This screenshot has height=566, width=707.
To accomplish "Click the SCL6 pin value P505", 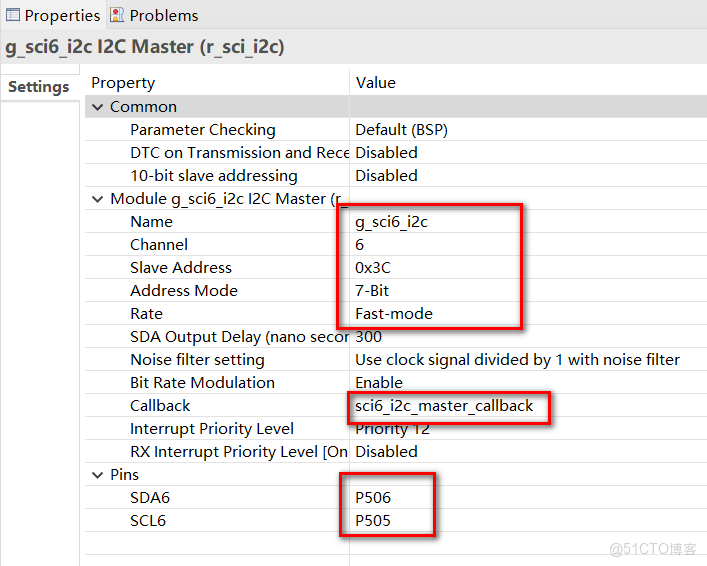I will pyautogui.click(x=373, y=521).
